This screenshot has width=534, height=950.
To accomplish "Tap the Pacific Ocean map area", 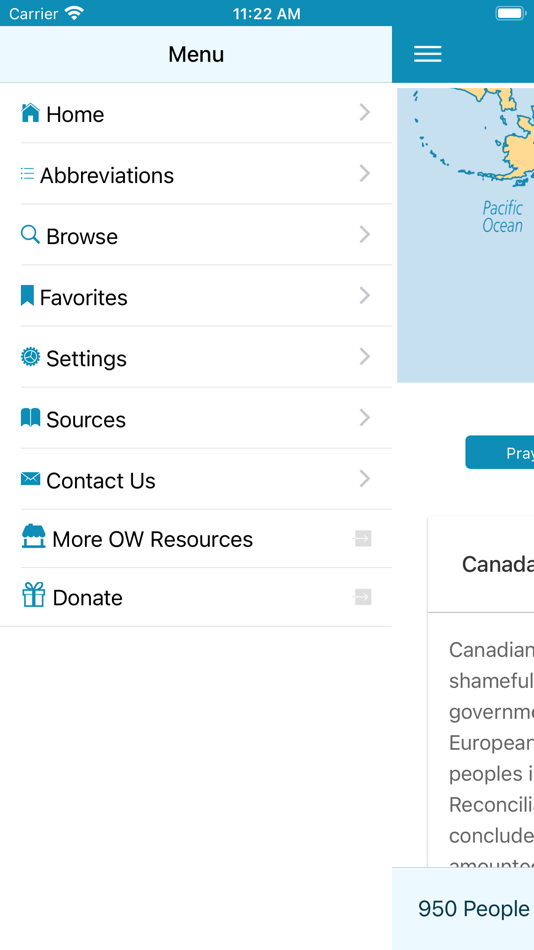I will (x=502, y=217).
